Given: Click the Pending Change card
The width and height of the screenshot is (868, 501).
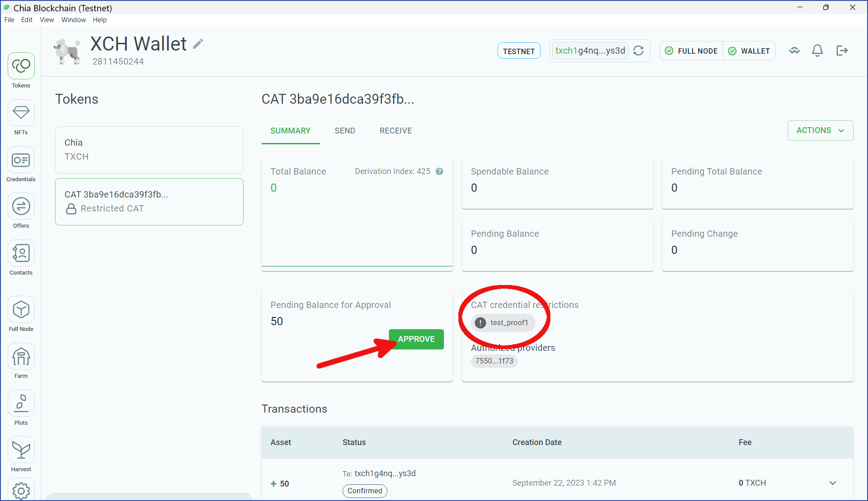Looking at the screenshot, I should [x=758, y=244].
